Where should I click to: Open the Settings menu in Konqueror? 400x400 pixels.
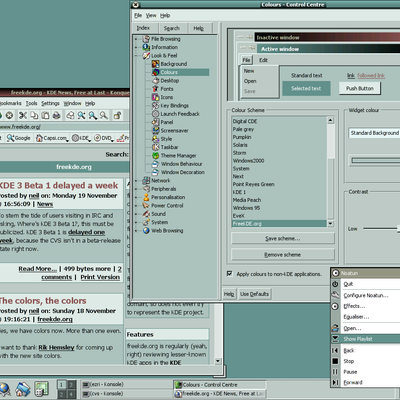coord(50,103)
